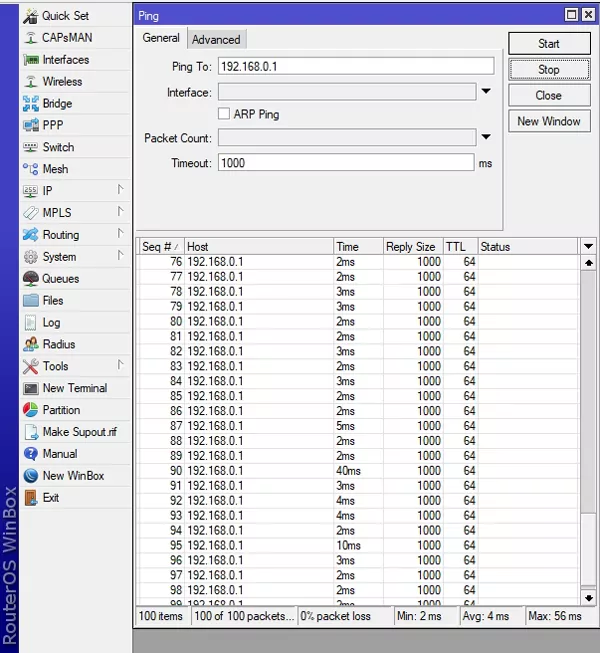Open the Wireless menu icon

(x=31, y=81)
